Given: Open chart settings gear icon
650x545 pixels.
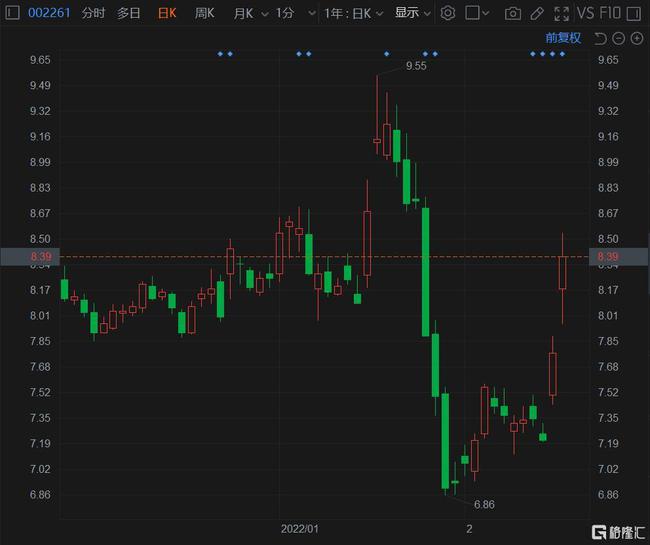Looking at the screenshot, I should click(x=448, y=13).
